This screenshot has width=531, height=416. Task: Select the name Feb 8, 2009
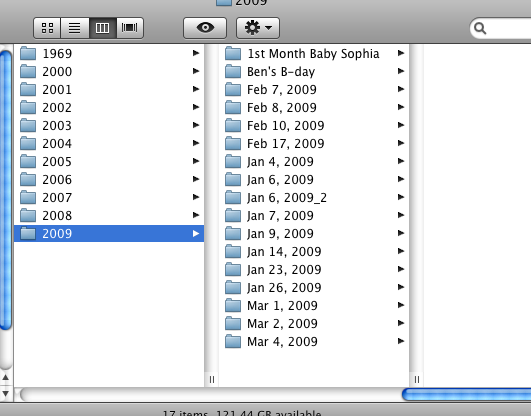pyautogui.click(x=282, y=108)
